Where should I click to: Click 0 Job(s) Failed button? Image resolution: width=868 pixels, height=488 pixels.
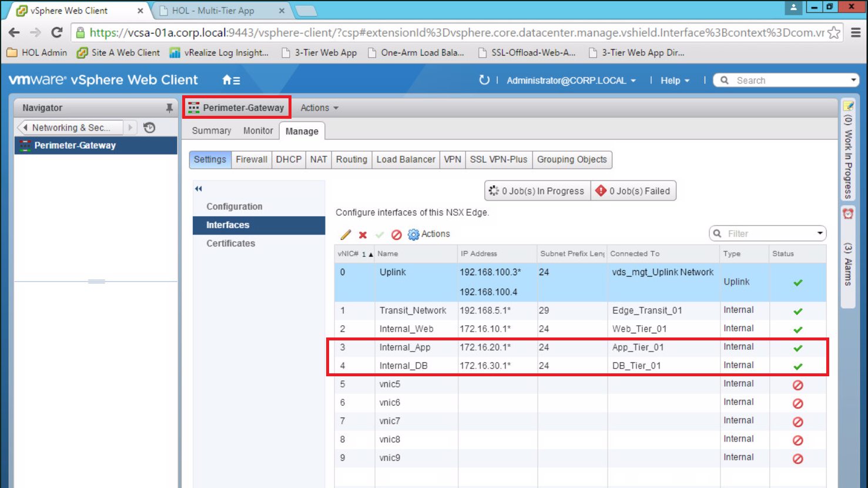point(633,191)
